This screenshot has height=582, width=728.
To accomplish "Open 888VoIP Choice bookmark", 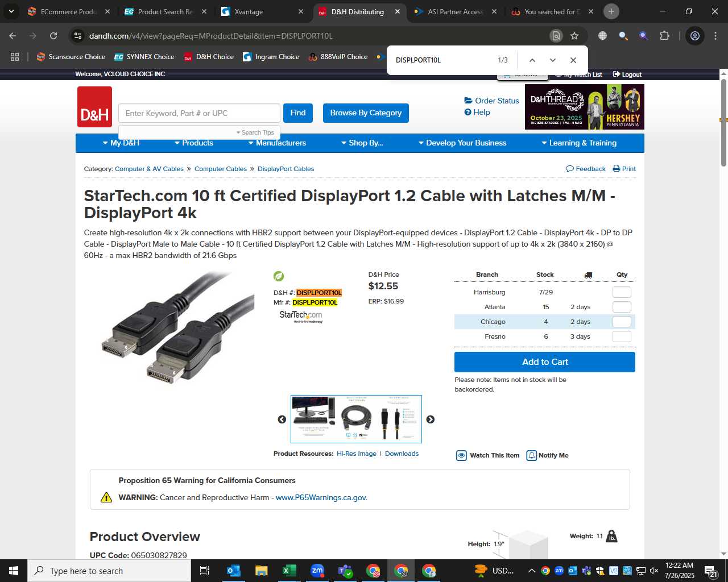I will 338,57.
